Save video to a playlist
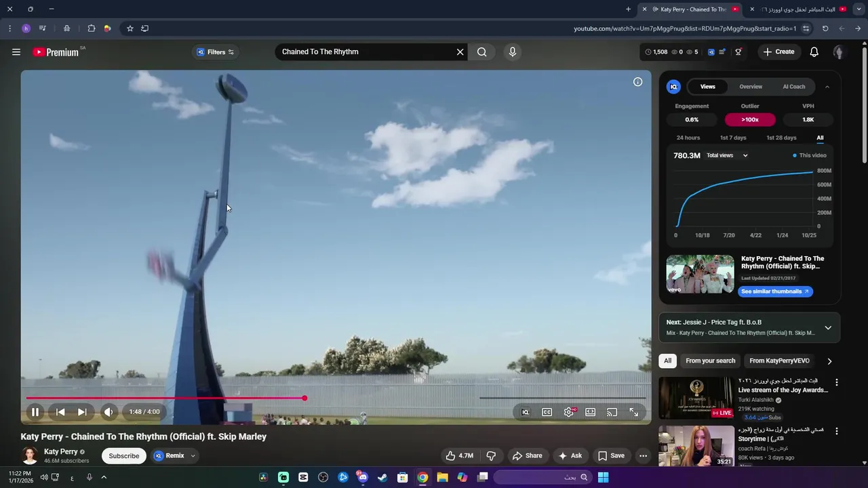Screen dimensions: 868x488 tap(611, 455)
